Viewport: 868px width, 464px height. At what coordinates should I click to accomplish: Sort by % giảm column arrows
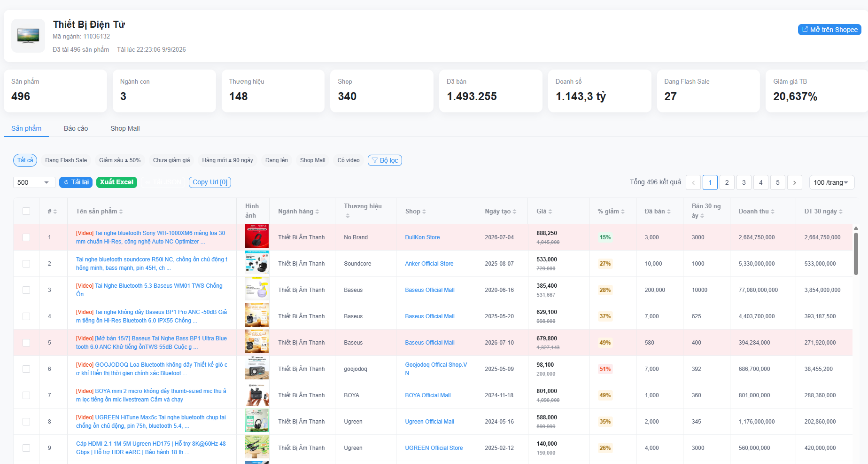[x=623, y=212]
